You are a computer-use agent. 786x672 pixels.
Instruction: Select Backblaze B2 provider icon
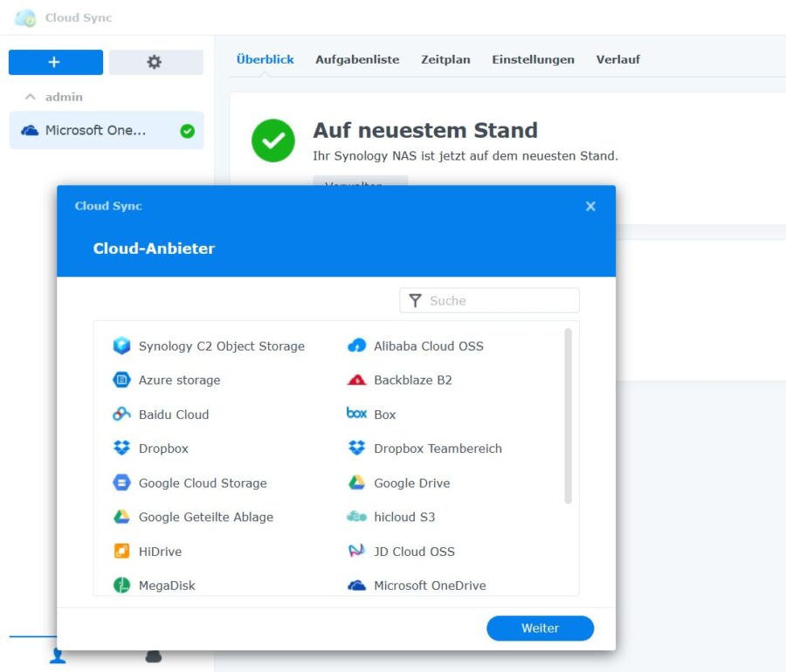pyautogui.click(x=357, y=380)
